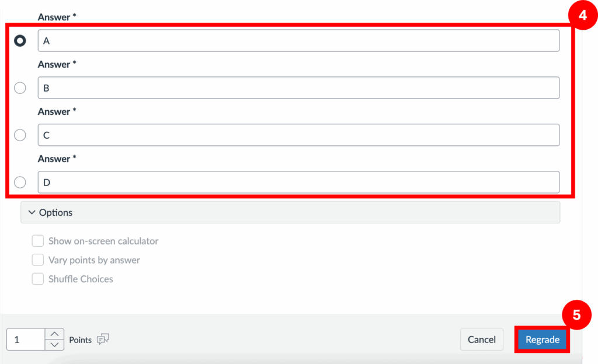Click the Options chevron arrow
Image resolution: width=598 pixels, height=364 pixels.
pyautogui.click(x=32, y=212)
